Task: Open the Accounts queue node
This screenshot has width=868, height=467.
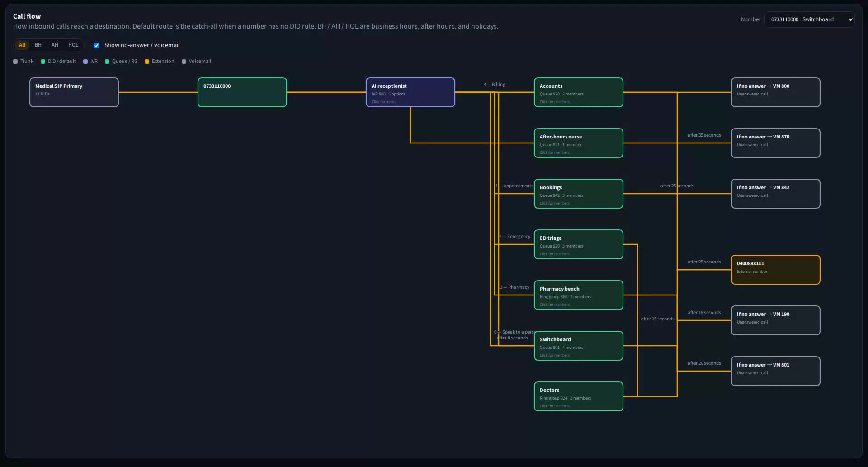Action: point(579,92)
